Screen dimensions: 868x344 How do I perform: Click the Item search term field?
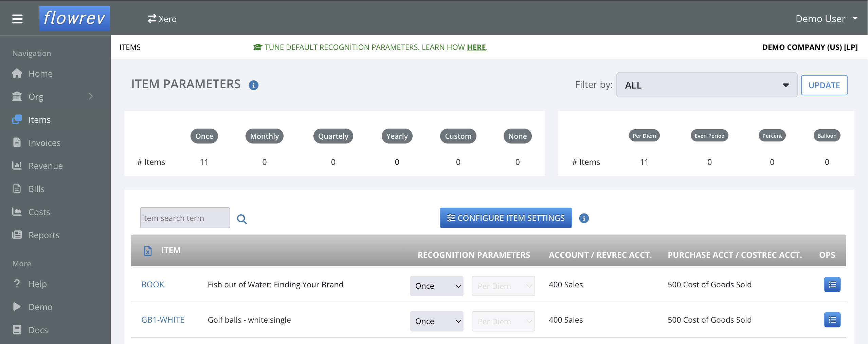[185, 218]
